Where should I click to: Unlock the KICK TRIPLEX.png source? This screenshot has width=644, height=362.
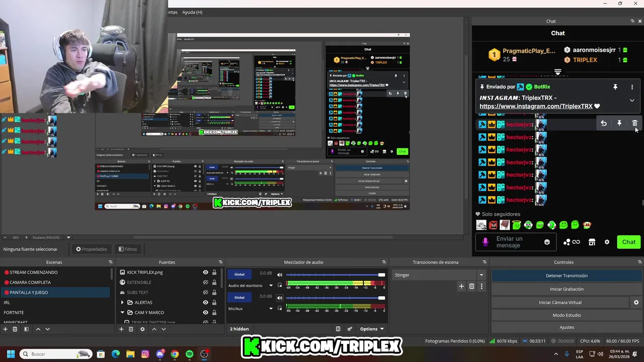click(x=214, y=272)
